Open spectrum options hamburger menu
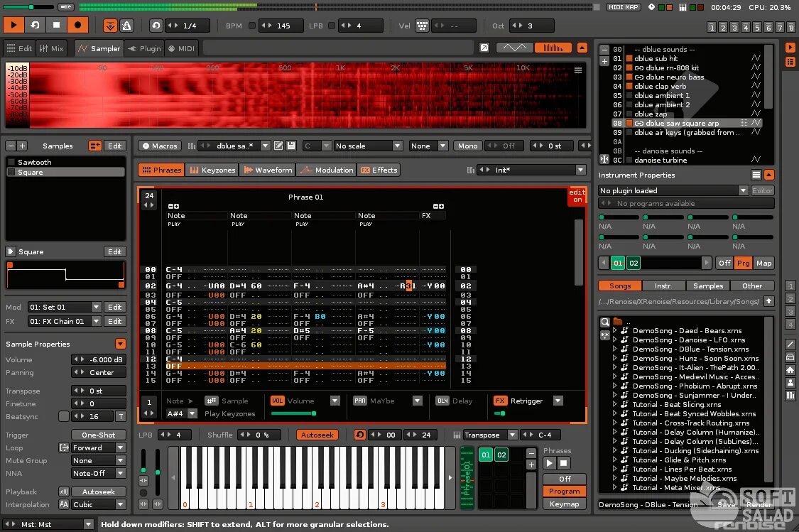 578,70
